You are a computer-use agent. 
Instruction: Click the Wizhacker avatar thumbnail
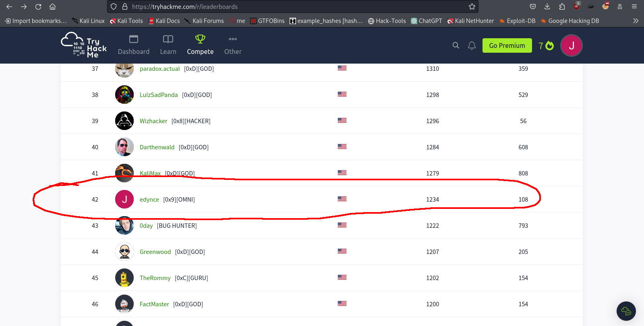click(124, 121)
